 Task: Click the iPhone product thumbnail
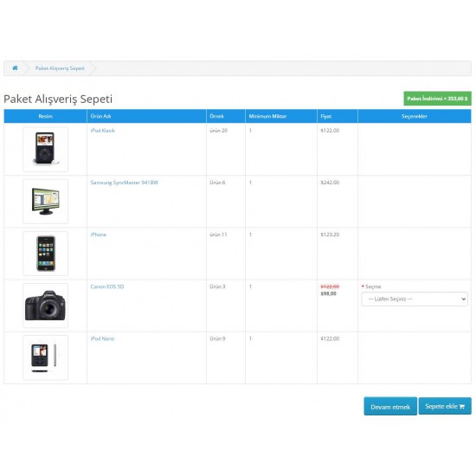coord(46,254)
